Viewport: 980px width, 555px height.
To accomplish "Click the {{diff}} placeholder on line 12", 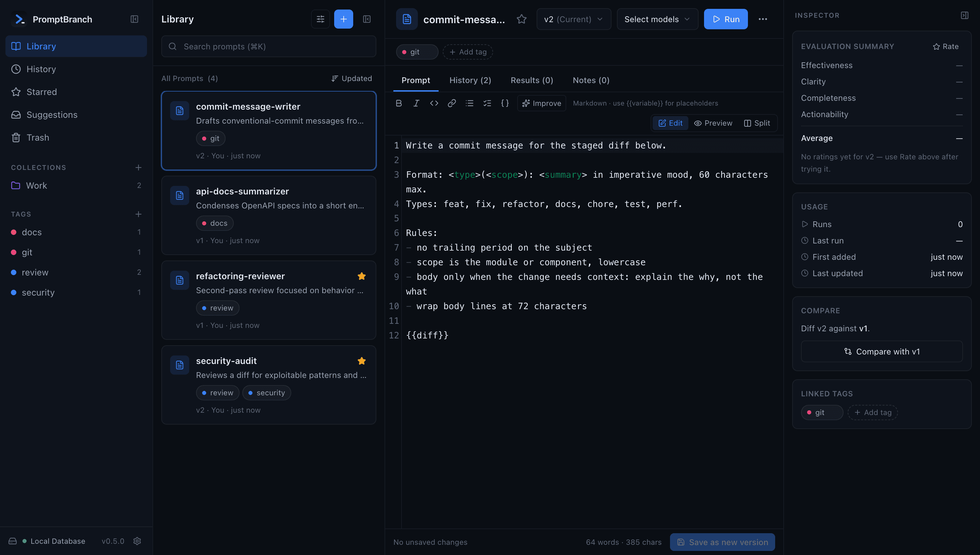I will [427, 335].
